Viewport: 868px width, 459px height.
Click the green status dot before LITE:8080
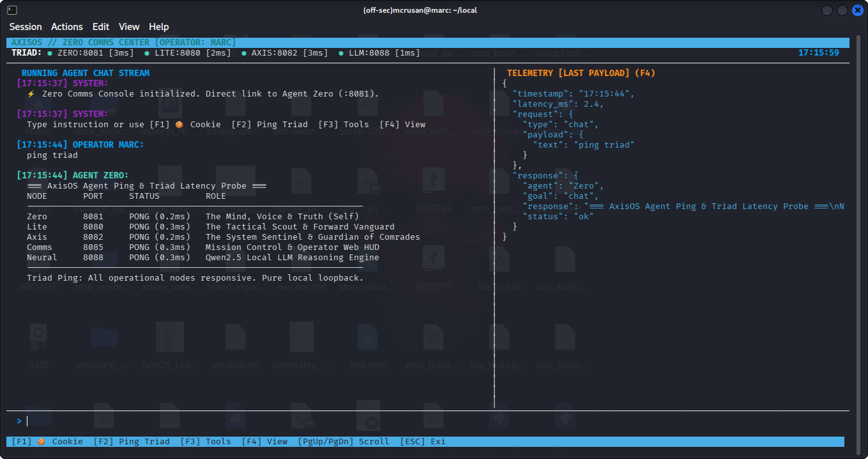tap(147, 53)
